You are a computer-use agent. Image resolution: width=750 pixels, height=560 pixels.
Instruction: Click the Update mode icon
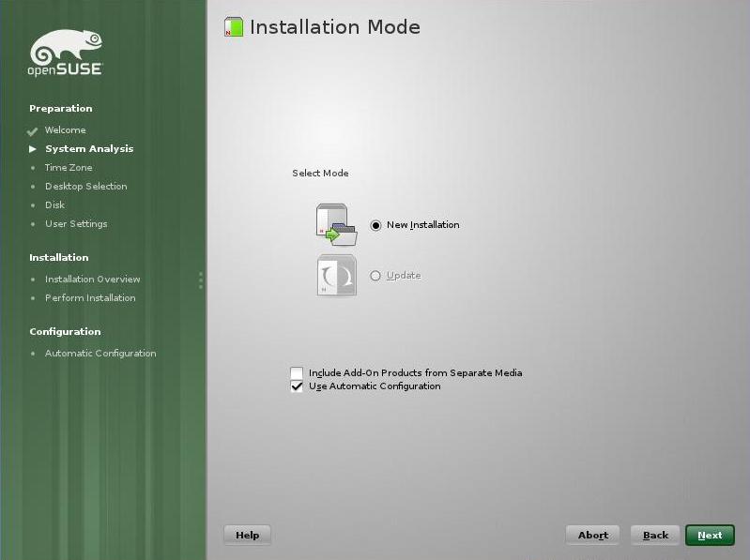point(336,275)
